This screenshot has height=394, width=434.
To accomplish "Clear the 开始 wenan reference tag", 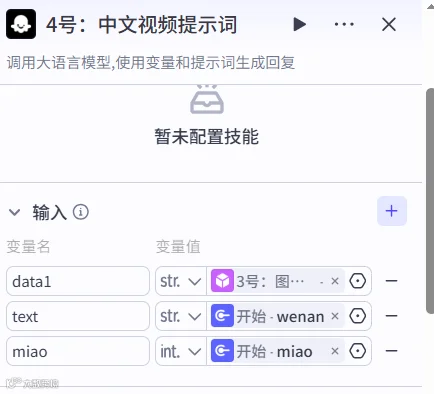I will pos(335,316).
